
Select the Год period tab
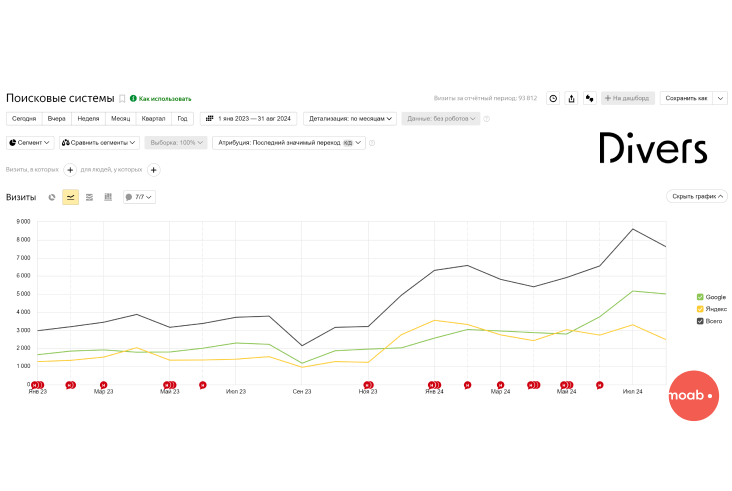182,119
